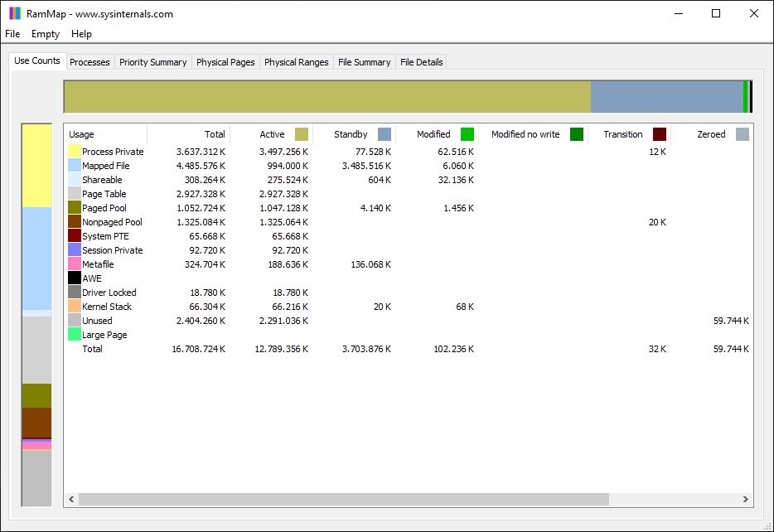Sort by the Active column header

(x=272, y=134)
